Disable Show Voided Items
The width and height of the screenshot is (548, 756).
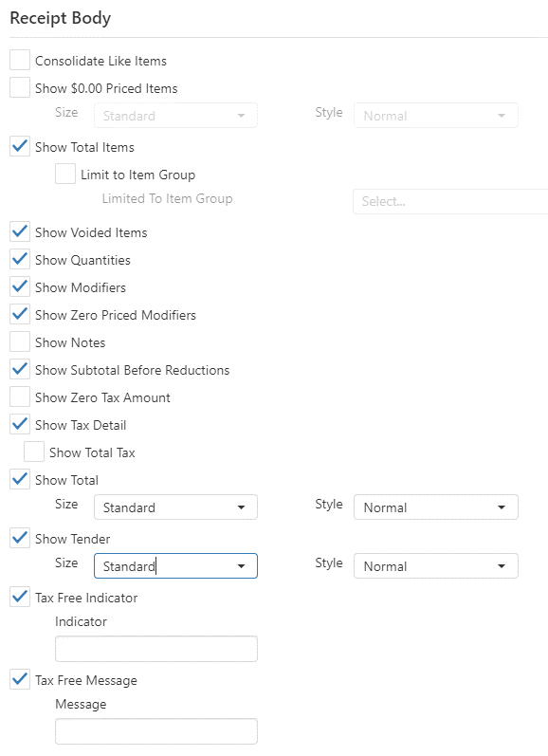[x=20, y=231]
